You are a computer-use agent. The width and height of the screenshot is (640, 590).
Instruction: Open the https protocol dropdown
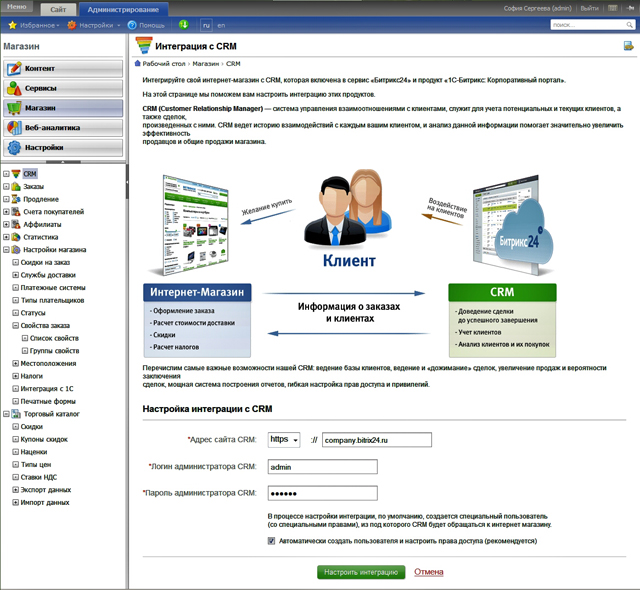[x=284, y=439]
